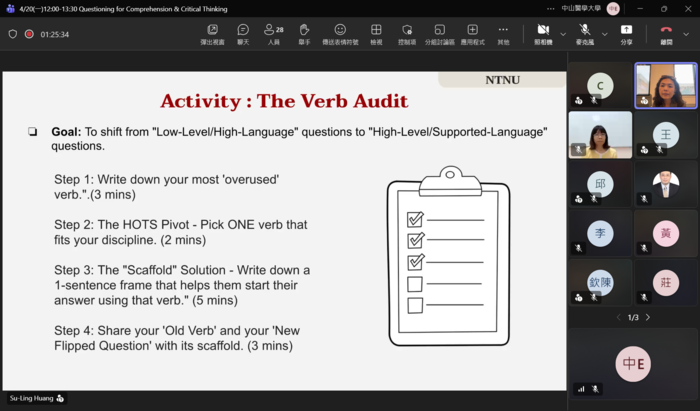Screen dimensions: 700x411
Task: Click the Share screen icon
Action: tap(626, 33)
